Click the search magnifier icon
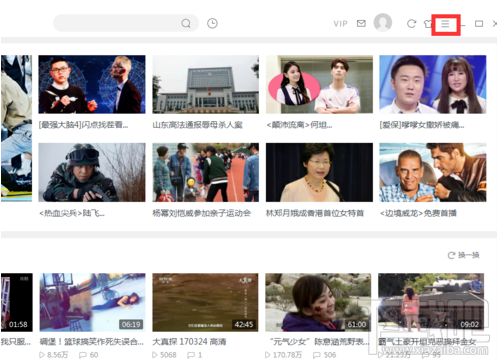The image size is (497, 360). pos(186,23)
